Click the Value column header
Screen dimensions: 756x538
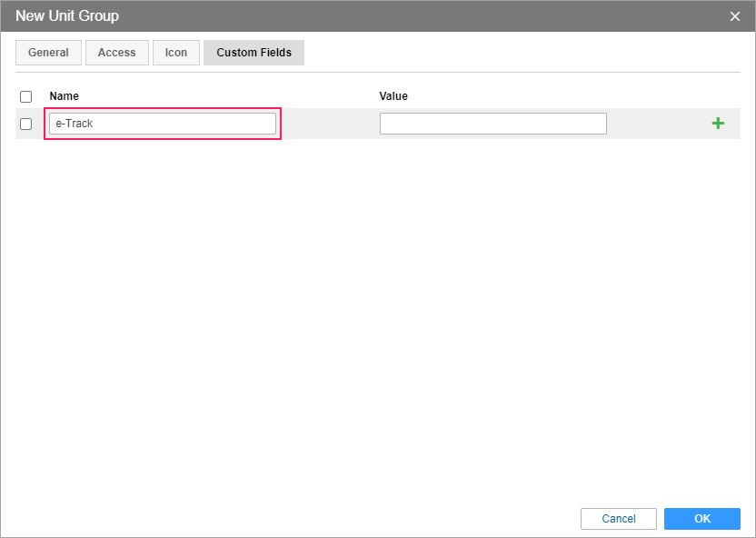393,96
